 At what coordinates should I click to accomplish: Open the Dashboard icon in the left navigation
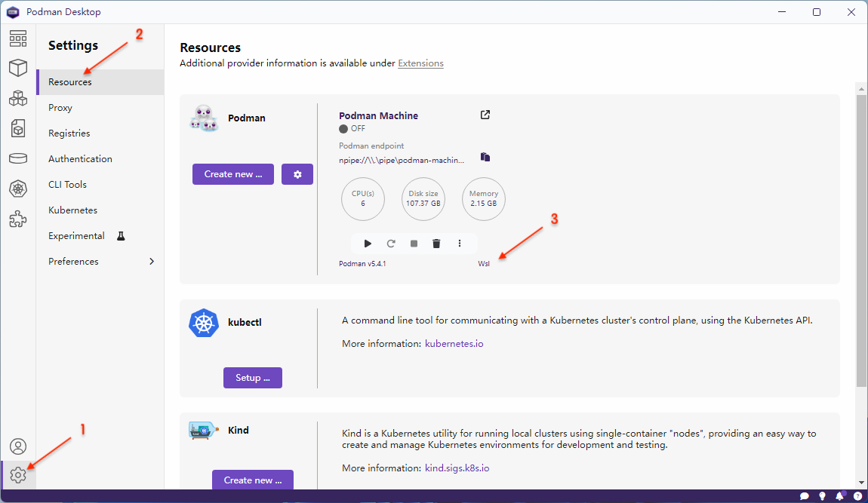click(17, 38)
